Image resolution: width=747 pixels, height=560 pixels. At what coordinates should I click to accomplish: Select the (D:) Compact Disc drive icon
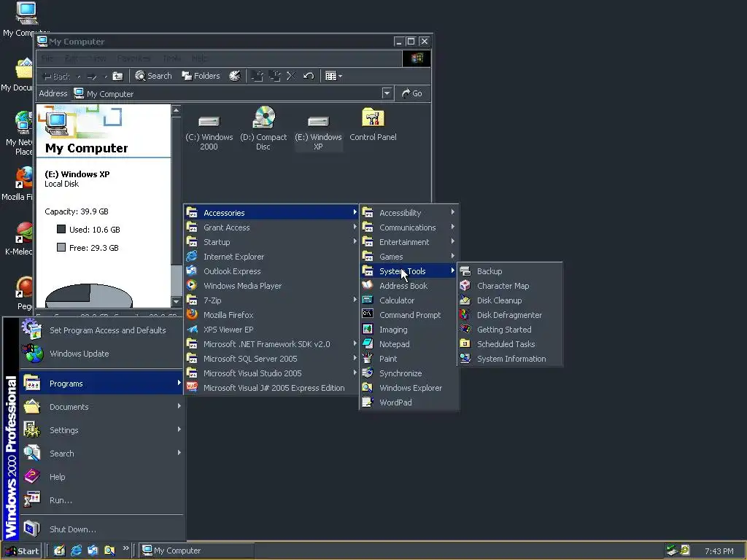[x=263, y=117]
